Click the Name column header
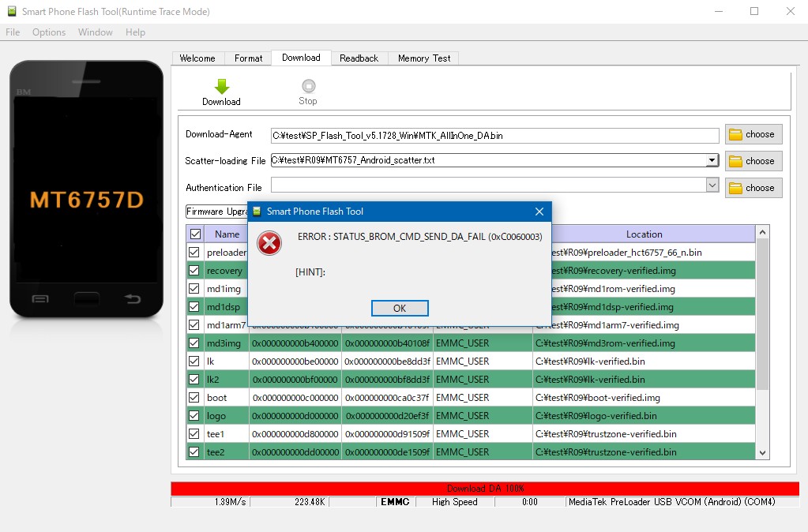 227,234
